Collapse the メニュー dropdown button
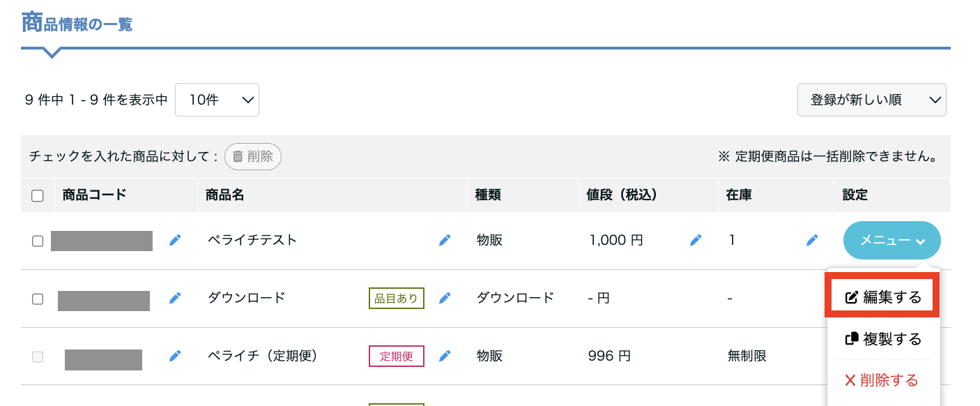The width and height of the screenshot is (980, 406). click(891, 240)
